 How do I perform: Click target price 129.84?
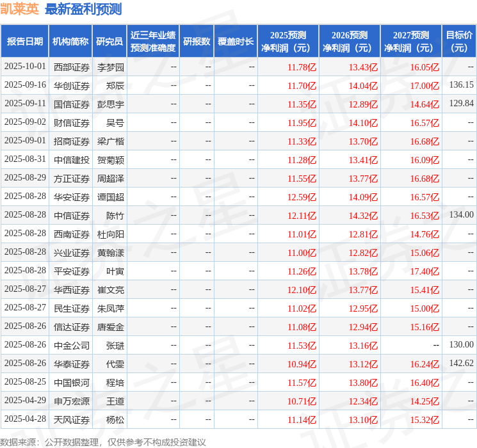[x=462, y=103]
